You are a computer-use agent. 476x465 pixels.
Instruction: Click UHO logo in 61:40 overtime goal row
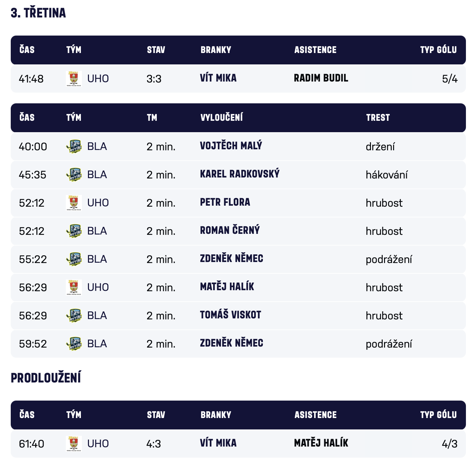point(74,444)
